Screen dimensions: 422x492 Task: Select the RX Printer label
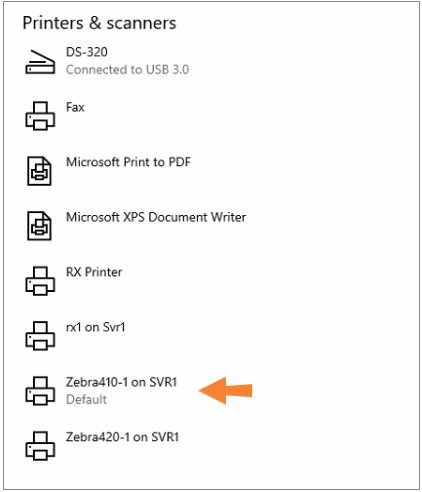(94, 272)
